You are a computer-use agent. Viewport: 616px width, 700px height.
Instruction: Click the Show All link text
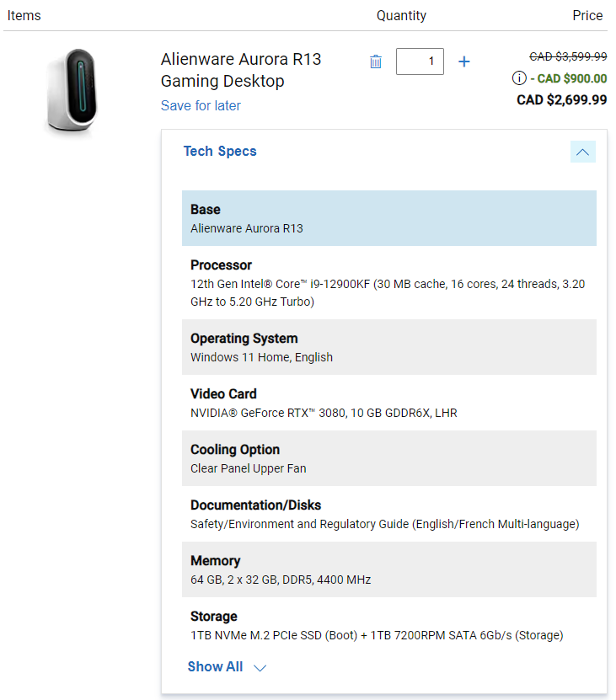215,667
